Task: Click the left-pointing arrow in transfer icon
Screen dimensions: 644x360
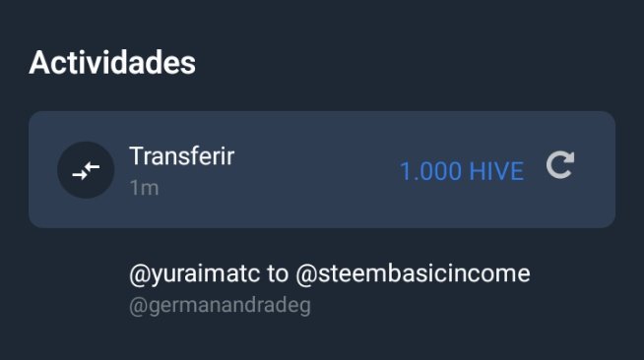Action: coord(93,166)
